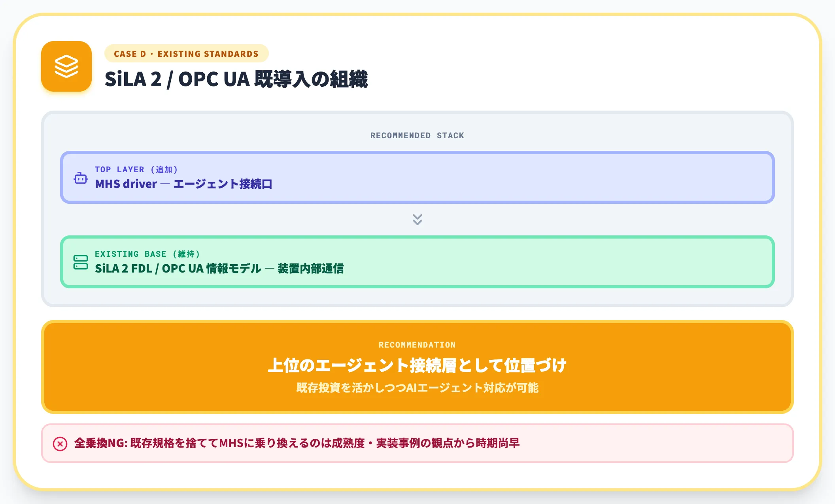Click the 全乗換NG warning message text
This screenshot has width=835, height=504.
pyautogui.click(x=297, y=443)
